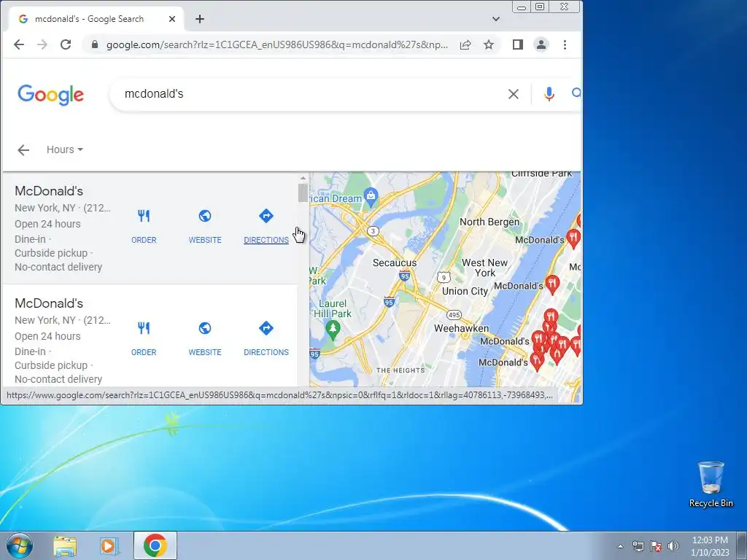Click the Secaucus label on the map
This screenshot has height=560, width=747.
[395, 262]
